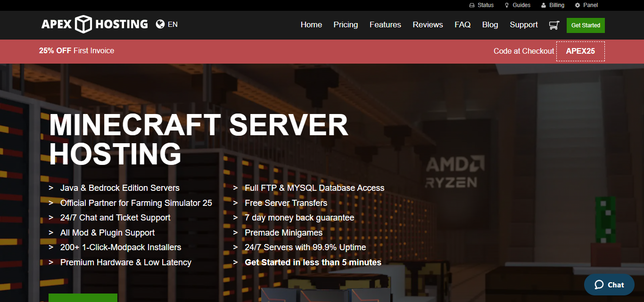This screenshot has height=302, width=644.
Task: Click 'Premium Hardware & Low Latency' text
Action: click(126, 262)
